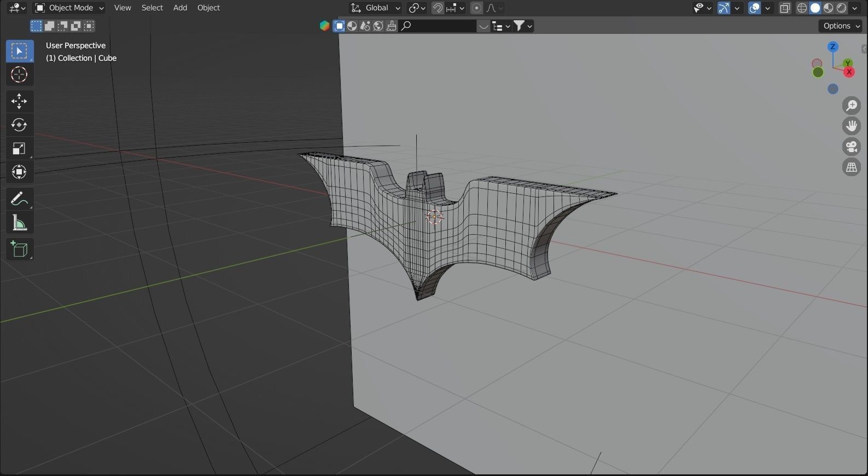
Task: Activate the Transform tool
Action: (x=20, y=172)
